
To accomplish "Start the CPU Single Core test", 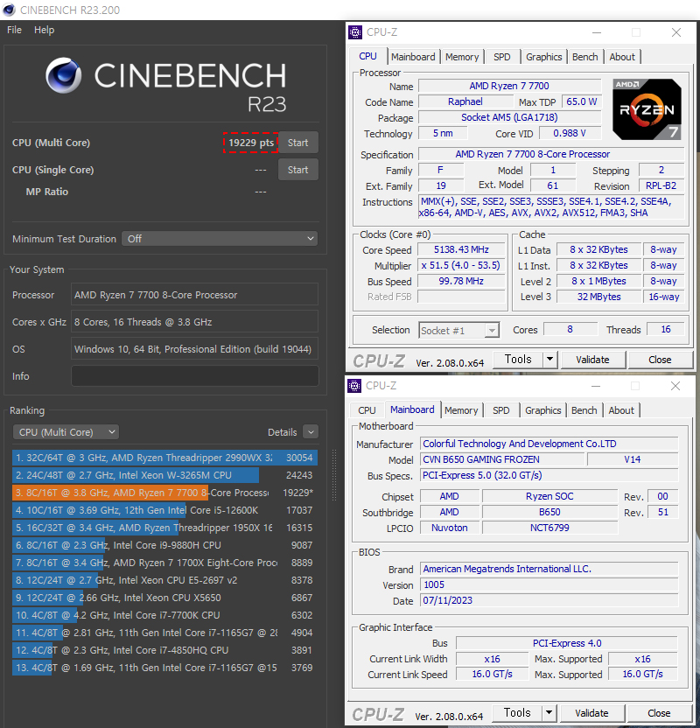I will 298,170.
